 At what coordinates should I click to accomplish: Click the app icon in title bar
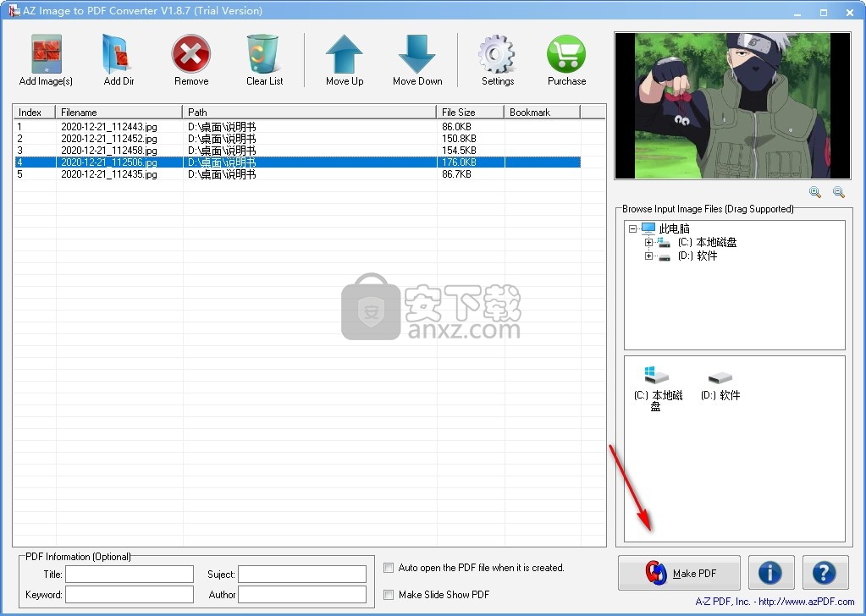tap(14, 10)
